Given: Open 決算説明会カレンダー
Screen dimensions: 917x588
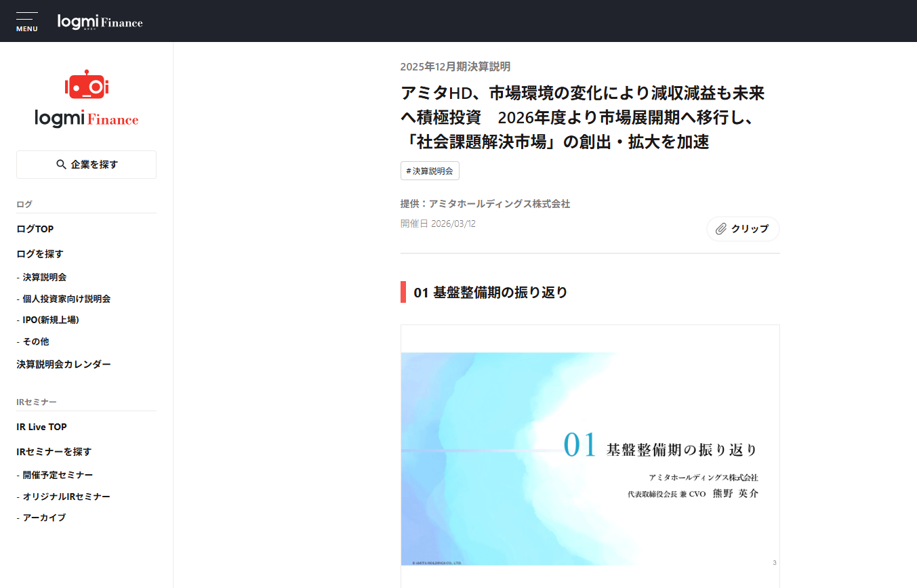Looking at the screenshot, I should click(x=64, y=364).
